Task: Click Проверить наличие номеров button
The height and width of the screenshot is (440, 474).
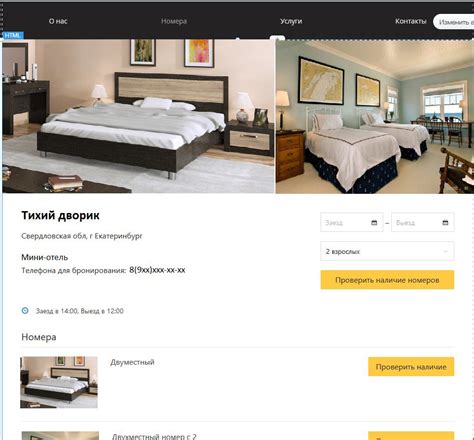Action: click(x=387, y=280)
